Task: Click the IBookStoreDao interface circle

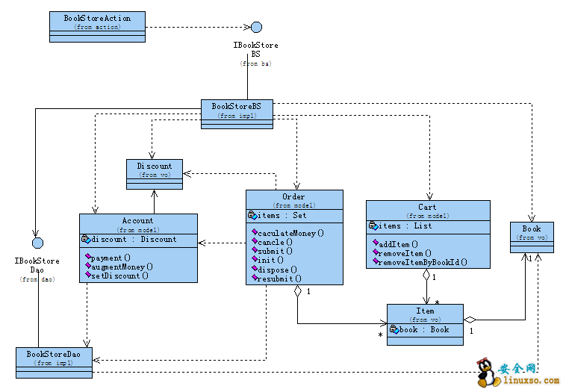Action: coord(38,243)
